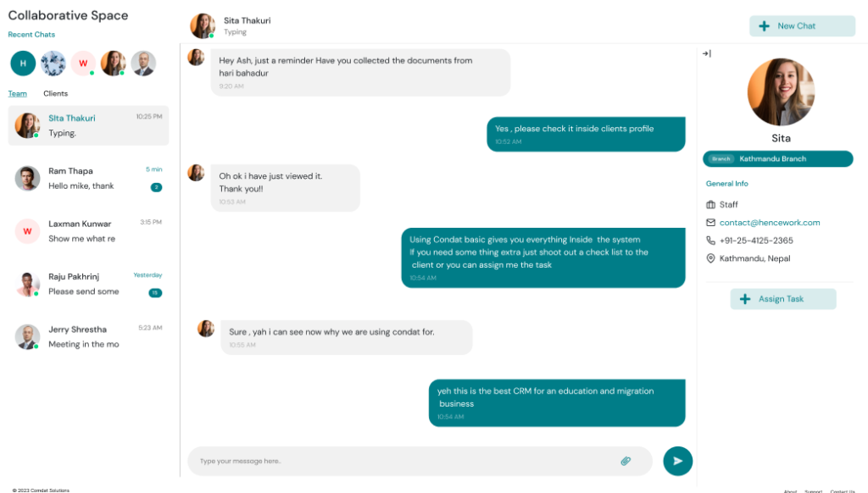Screen dimensions: 868x493
Task: Click Sita's large profile photo
Action: pos(781,92)
